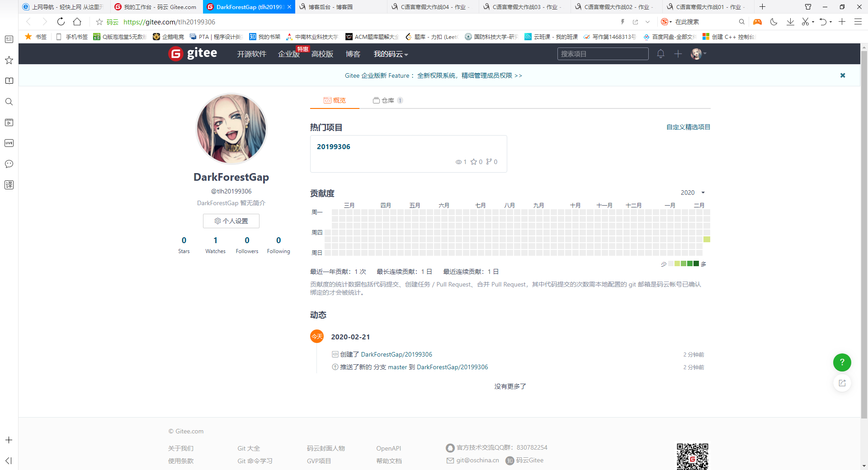Open the Followers count link
This screenshot has height=470, width=868.
247,245
